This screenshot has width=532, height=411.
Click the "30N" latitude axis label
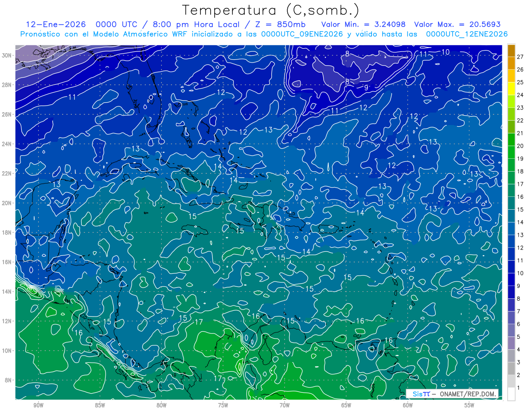coord(7,55)
